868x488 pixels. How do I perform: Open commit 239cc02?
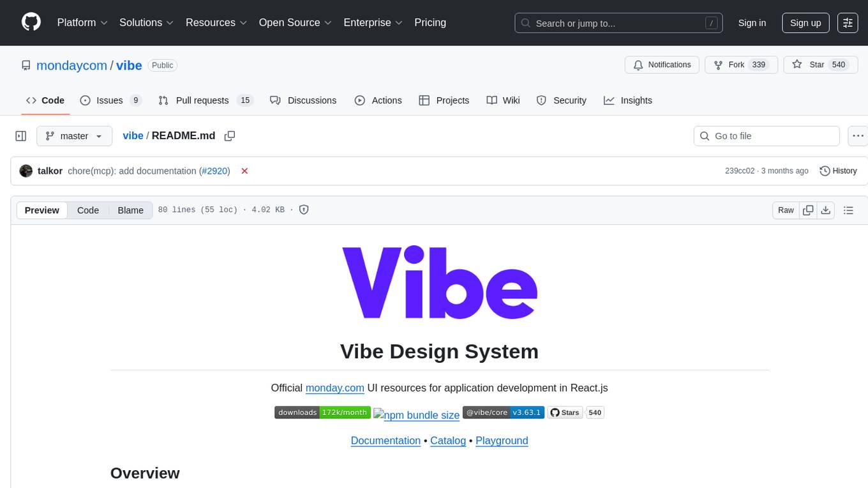coord(740,171)
